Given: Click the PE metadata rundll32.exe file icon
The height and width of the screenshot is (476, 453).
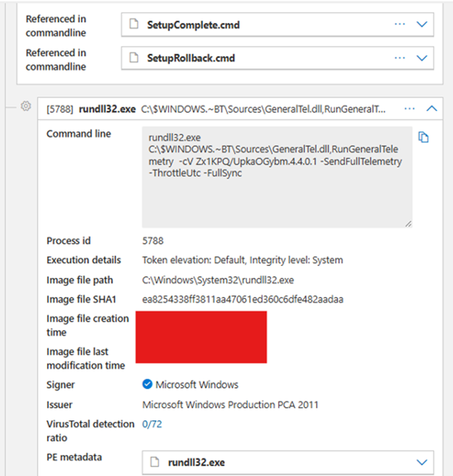Looking at the screenshot, I should [x=155, y=462].
